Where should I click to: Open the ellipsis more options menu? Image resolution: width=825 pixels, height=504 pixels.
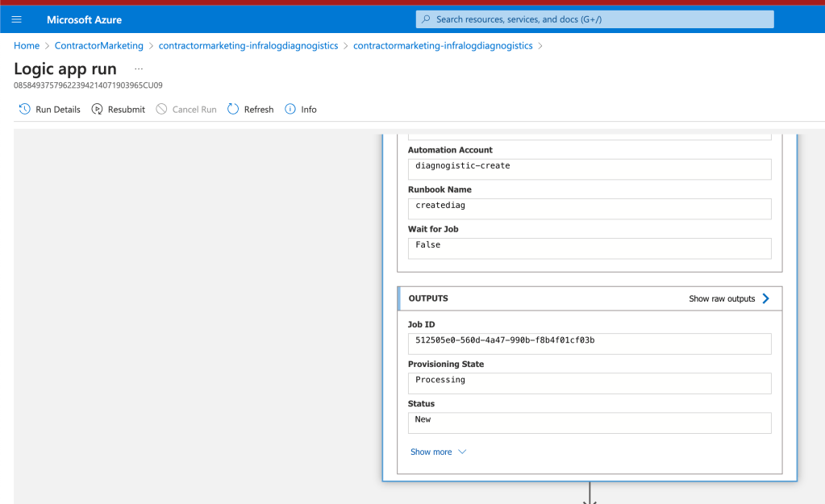click(x=139, y=69)
